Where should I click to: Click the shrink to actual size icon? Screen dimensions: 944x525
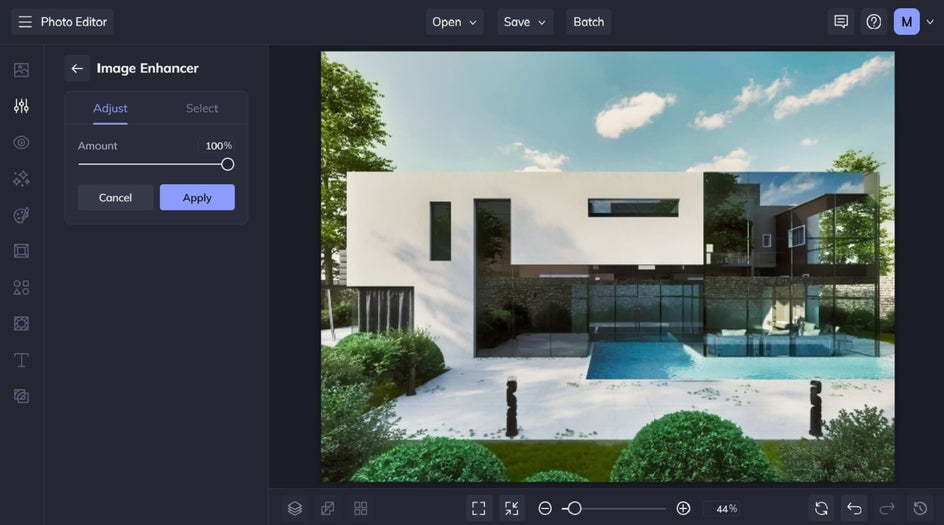[512, 509]
